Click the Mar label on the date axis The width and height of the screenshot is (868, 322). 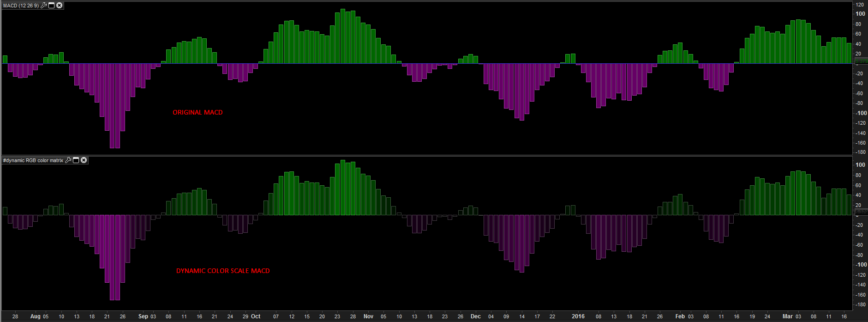[788, 316]
